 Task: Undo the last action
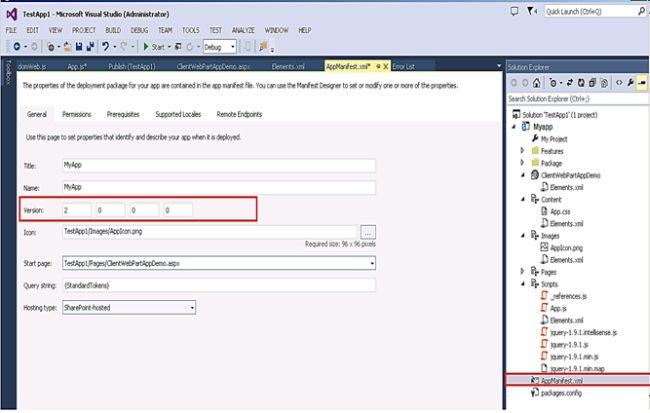[105, 47]
